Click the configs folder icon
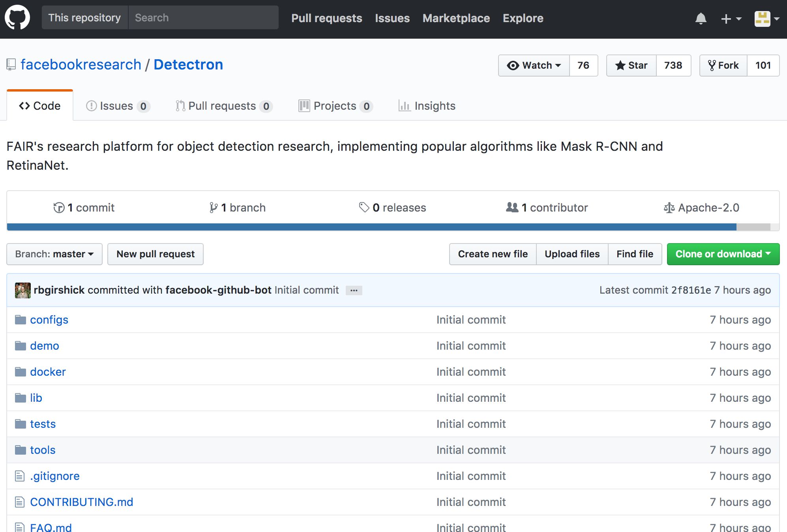This screenshot has height=532, width=787. point(20,320)
